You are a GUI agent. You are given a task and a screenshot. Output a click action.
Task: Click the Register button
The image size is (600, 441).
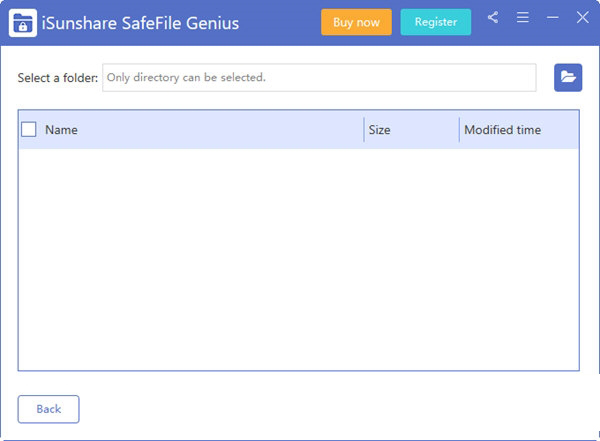435,22
